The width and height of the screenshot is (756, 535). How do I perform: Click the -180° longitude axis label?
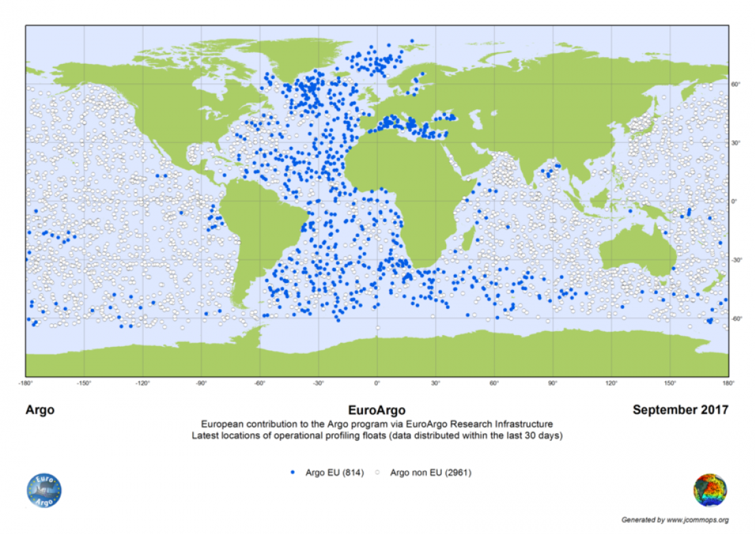point(25,383)
